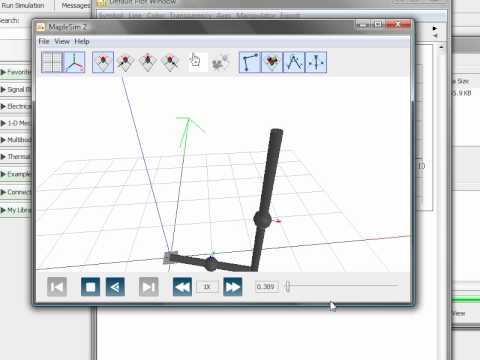This screenshot has height=360, width=480.
Task: Select the second orthographic view cube icon
Action: [x=125, y=62]
